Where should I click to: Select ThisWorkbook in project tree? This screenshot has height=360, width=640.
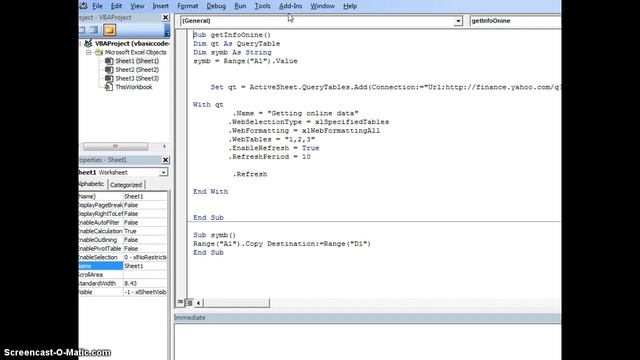[133, 87]
